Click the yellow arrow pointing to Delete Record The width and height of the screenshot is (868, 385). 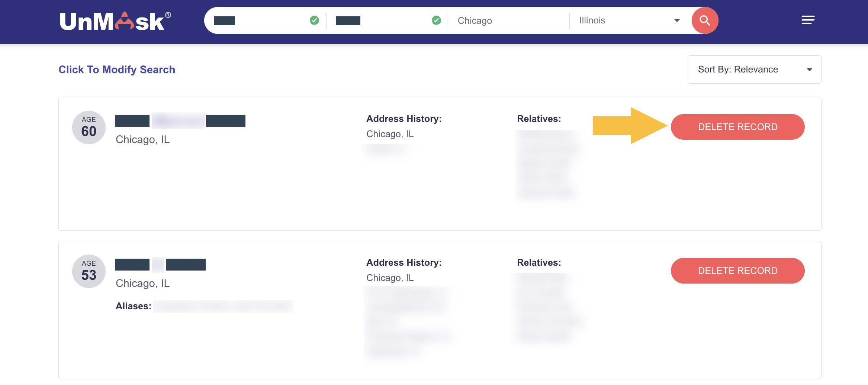point(630,126)
